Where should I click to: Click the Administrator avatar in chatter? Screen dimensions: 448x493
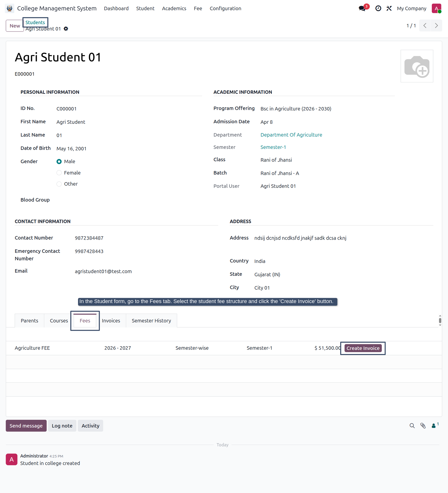12,459
